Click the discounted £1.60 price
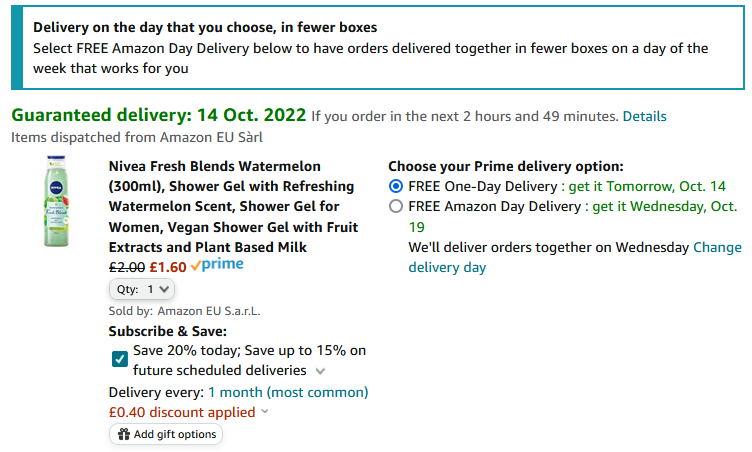 167,267
